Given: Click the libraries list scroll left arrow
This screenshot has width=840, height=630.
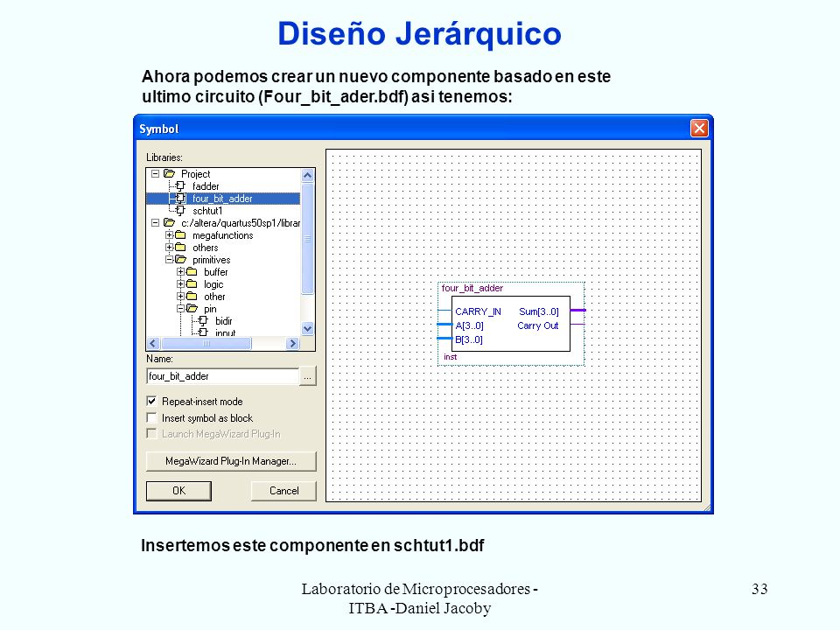Looking at the screenshot, I should 153,343.
